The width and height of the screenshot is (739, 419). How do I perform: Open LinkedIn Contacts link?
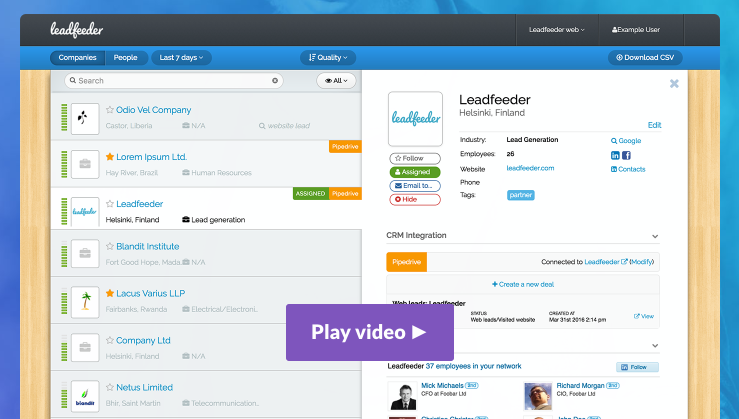pyautogui.click(x=628, y=169)
